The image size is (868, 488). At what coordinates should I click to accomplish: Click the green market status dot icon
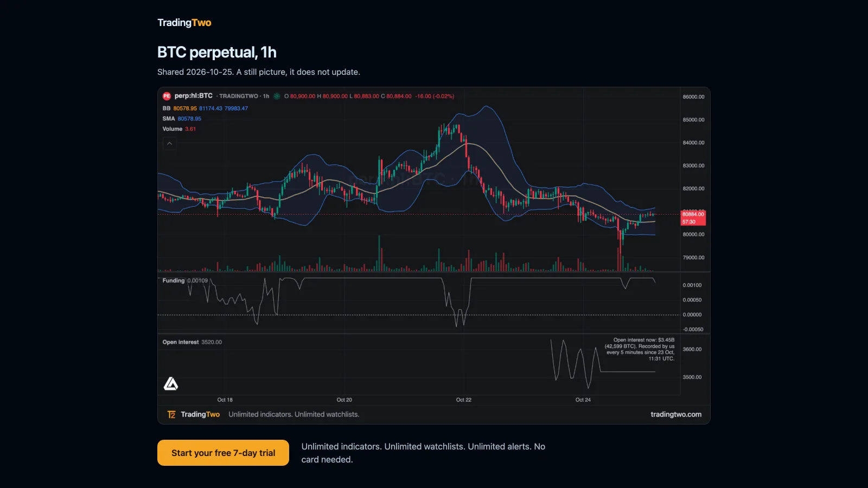point(277,96)
